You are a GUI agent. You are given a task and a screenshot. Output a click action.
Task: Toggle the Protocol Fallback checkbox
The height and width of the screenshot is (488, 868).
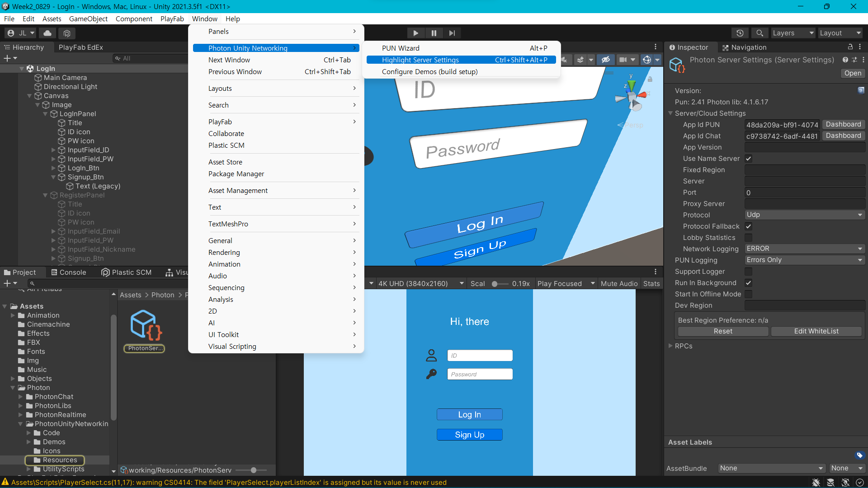[x=749, y=226]
